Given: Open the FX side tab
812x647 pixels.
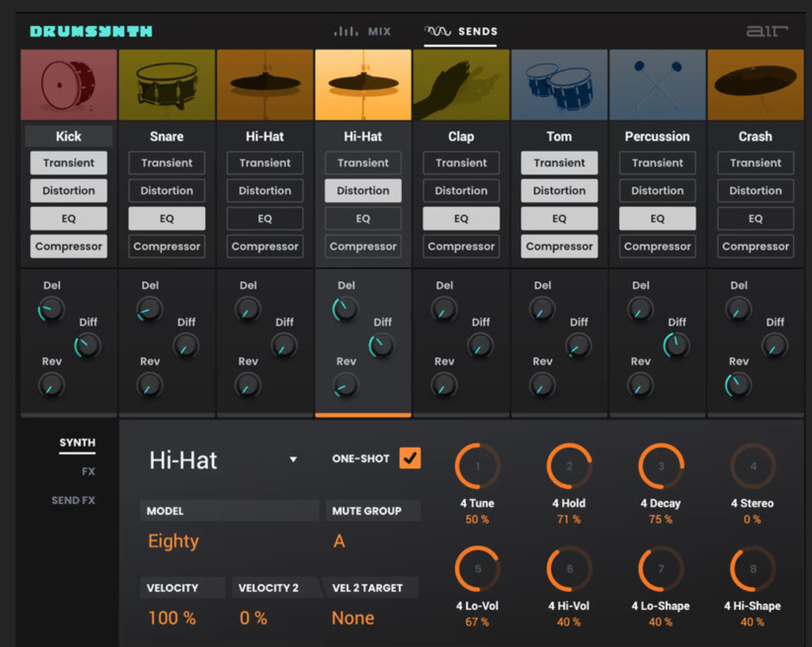Looking at the screenshot, I should 89,471.
